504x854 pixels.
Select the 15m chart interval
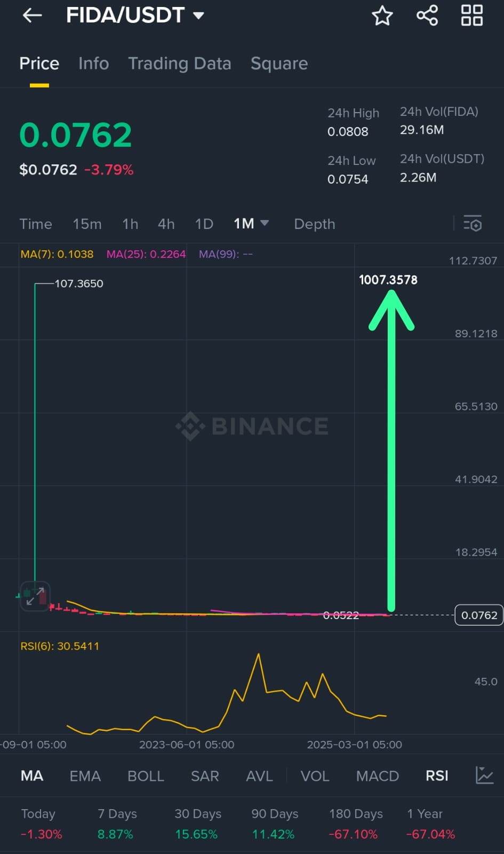point(87,224)
